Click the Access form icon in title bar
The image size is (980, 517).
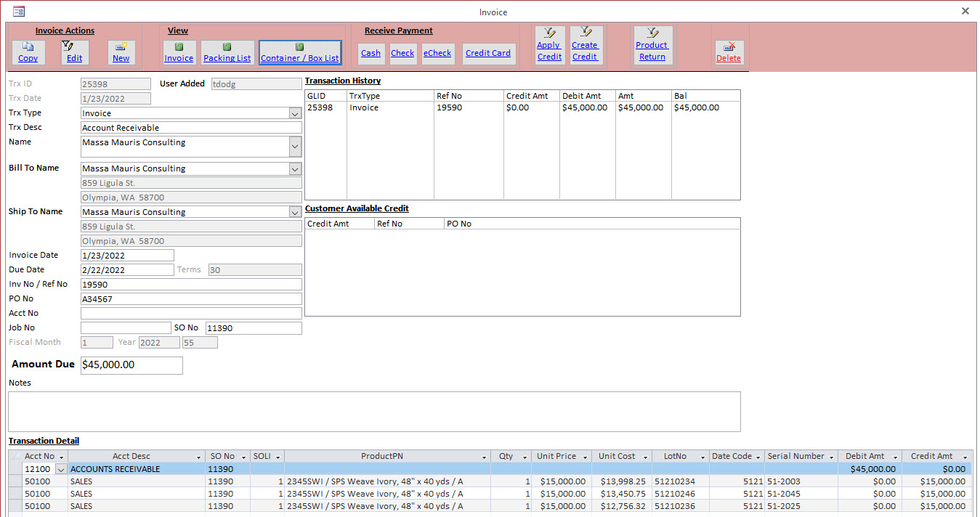[18, 12]
